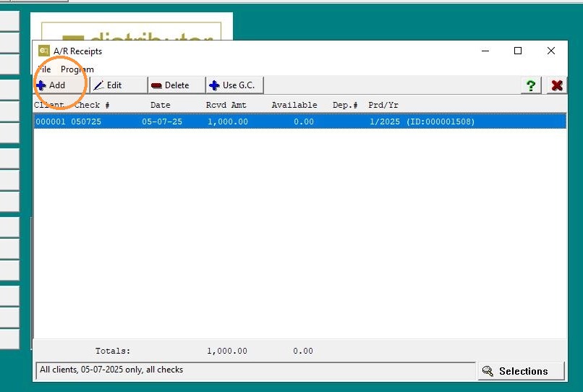Click the Dep.# column header
Screen dimensions: 583x392
click(x=345, y=105)
